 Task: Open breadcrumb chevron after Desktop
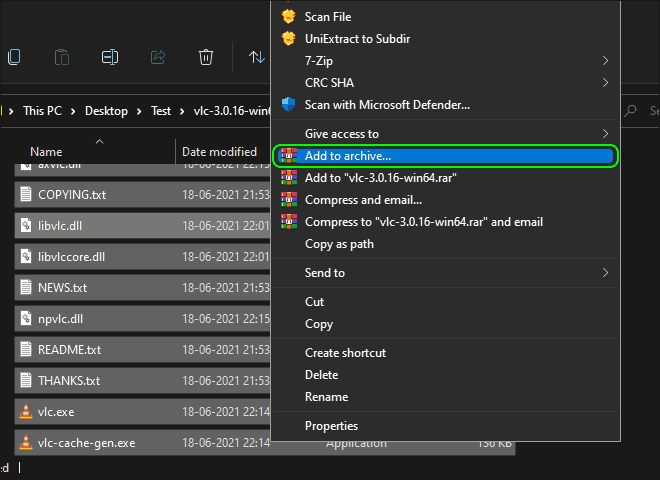tap(139, 111)
